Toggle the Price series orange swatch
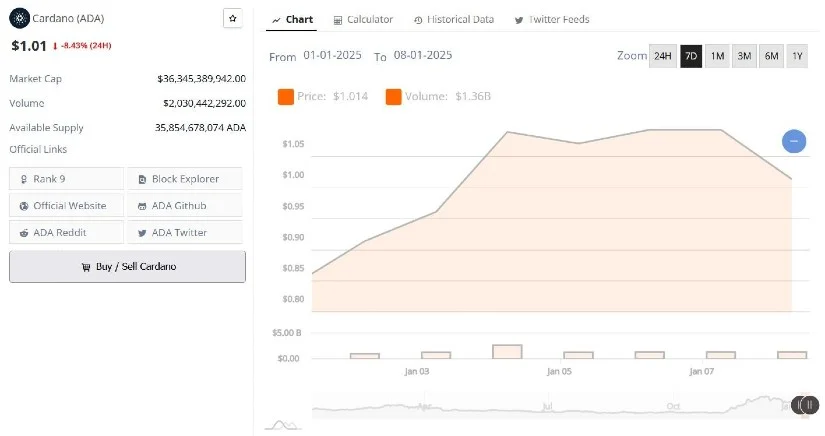 286,97
